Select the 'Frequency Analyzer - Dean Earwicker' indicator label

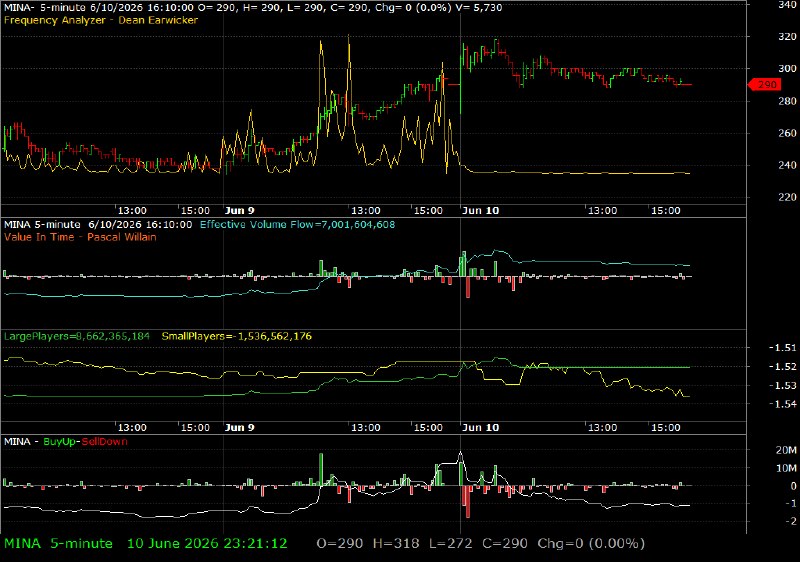pos(101,20)
